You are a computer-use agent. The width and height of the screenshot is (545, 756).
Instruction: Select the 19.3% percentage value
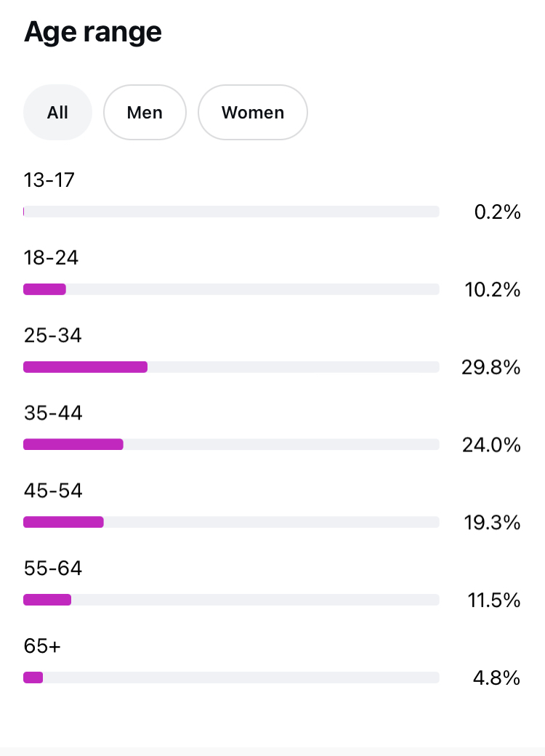[492, 523]
